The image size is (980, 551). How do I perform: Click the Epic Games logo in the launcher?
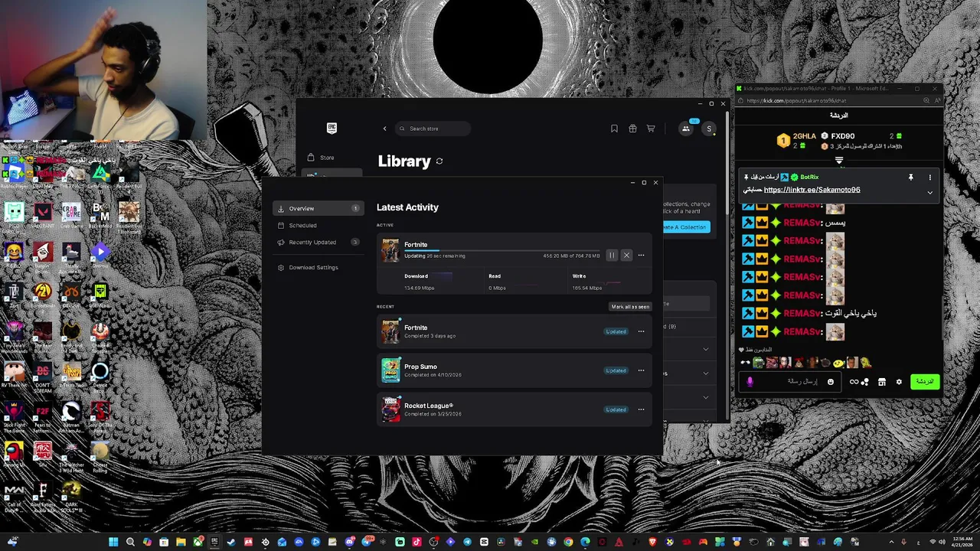(332, 129)
